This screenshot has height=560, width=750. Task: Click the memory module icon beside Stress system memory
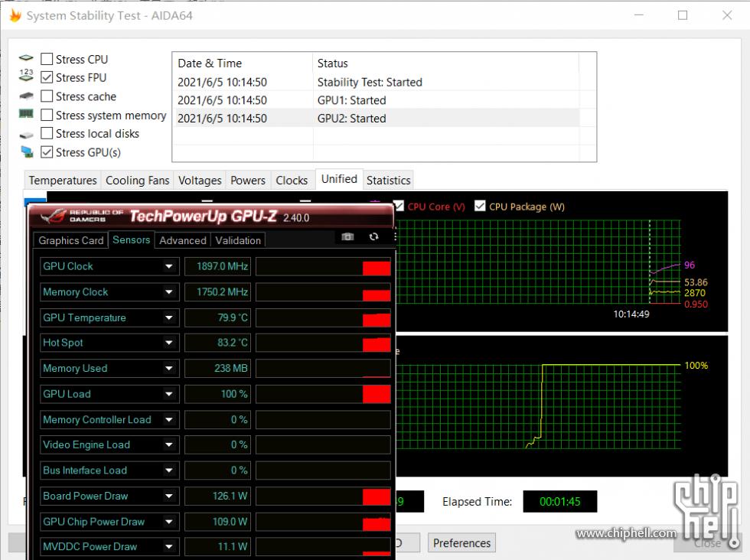pos(25,115)
